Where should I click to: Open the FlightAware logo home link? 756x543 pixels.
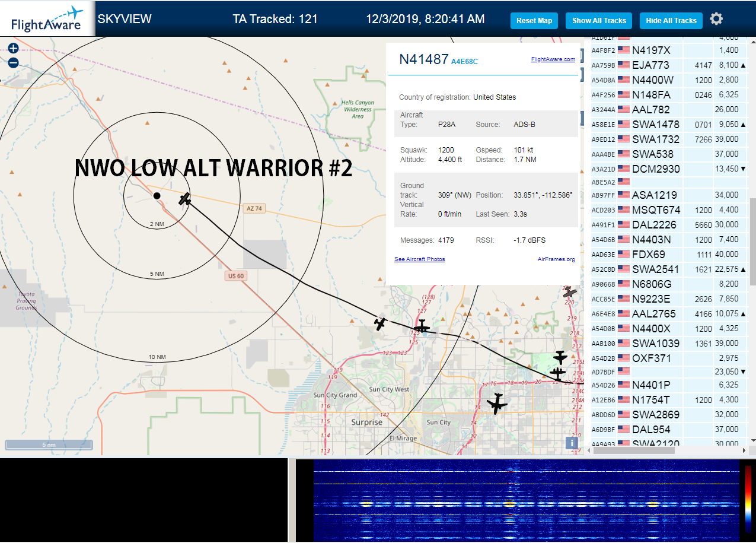pyautogui.click(x=47, y=19)
